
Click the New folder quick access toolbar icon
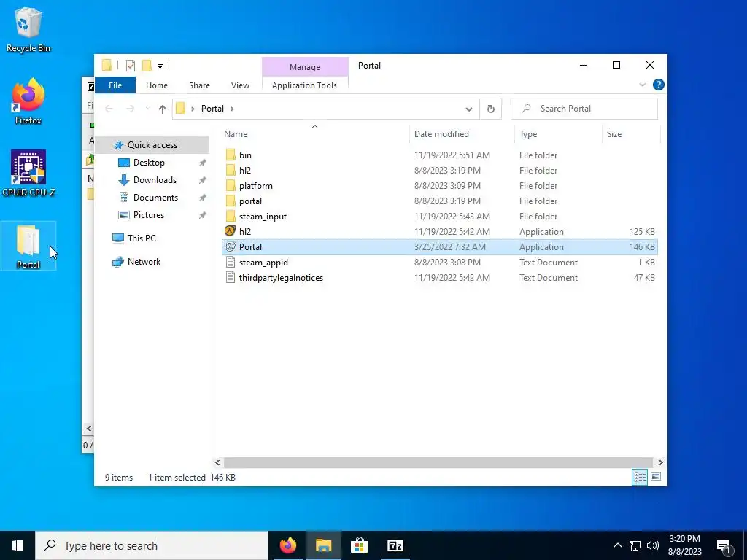[147, 65]
